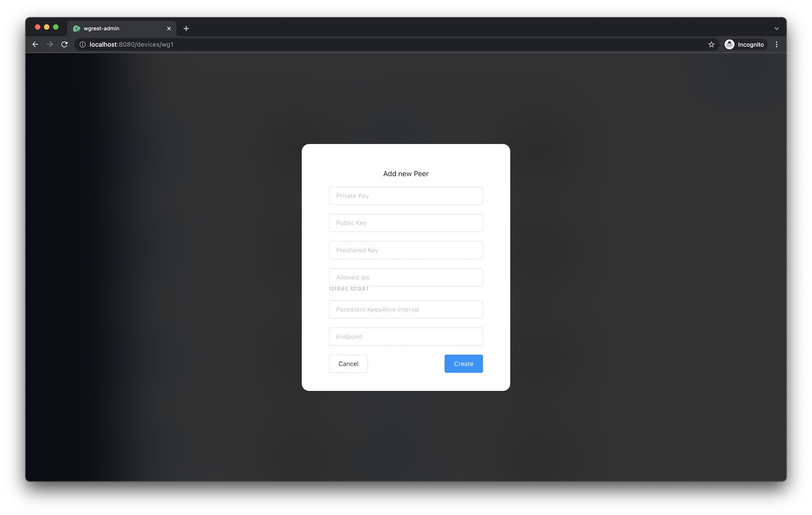Click the Cancel button

click(348, 364)
